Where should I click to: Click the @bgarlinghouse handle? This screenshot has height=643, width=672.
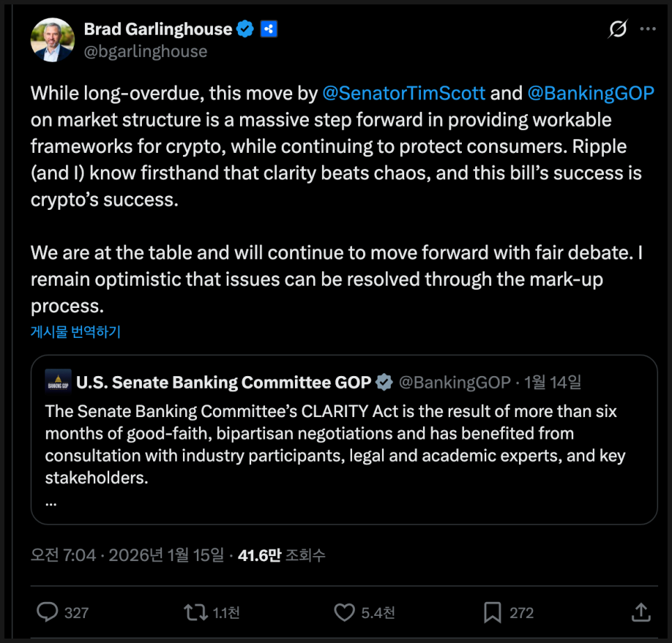click(x=145, y=51)
